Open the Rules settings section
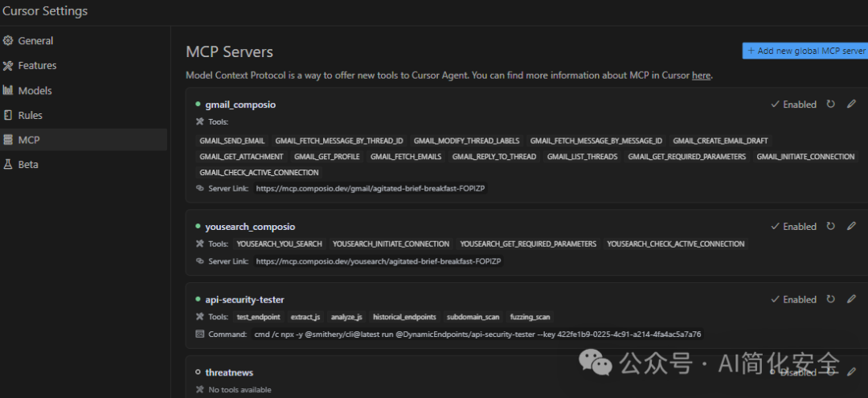Screen dimensions: 868x398 31,116
